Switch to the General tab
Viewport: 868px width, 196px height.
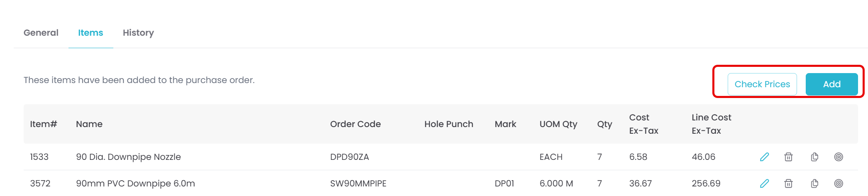41,33
